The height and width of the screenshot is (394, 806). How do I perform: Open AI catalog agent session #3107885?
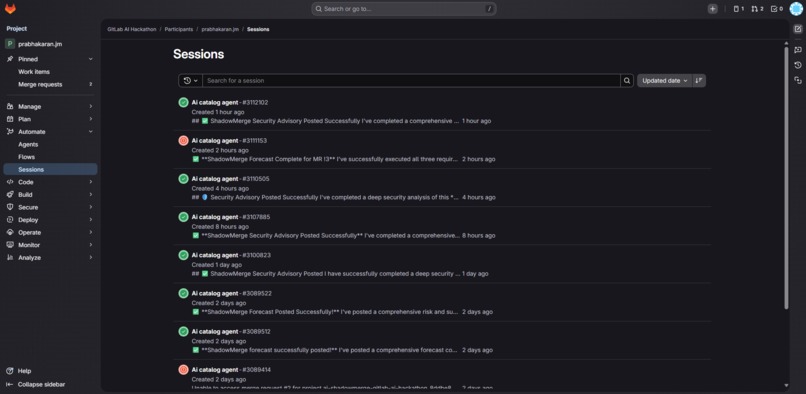pyautogui.click(x=231, y=217)
